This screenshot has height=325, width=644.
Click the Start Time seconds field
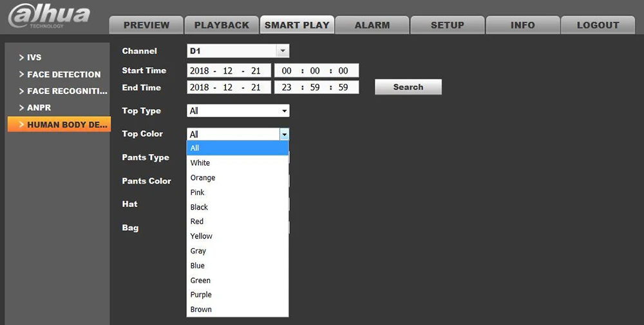[343, 71]
